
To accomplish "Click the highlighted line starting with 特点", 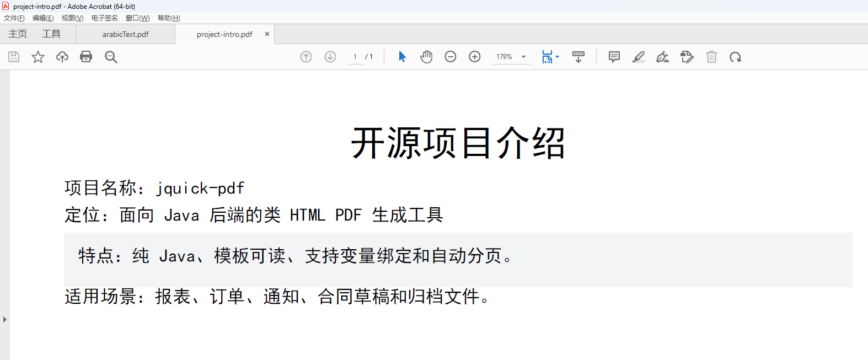I will click(296, 256).
